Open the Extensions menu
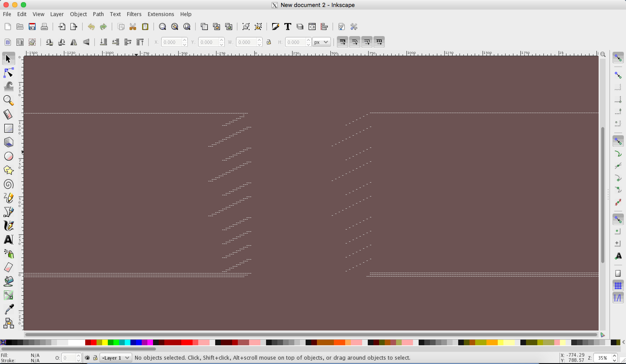626x364 pixels. coord(160,14)
